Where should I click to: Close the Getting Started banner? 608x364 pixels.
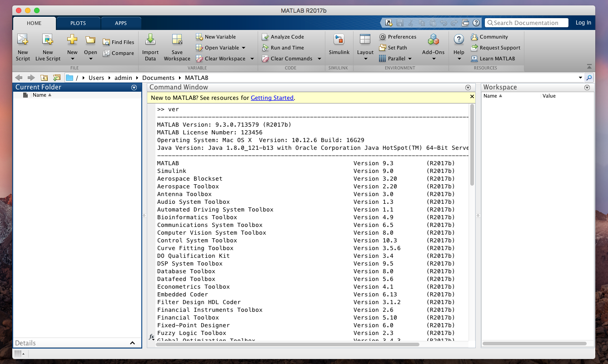click(472, 97)
